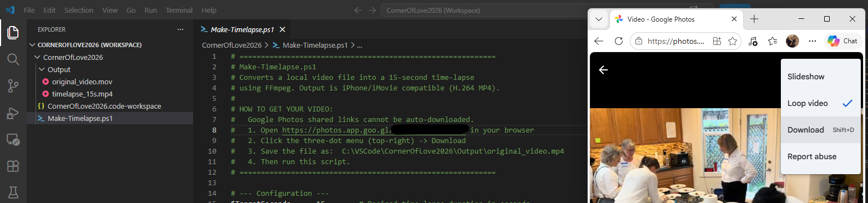Click the split screen icon in address bar
868x203 pixels.
(x=717, y=41)
